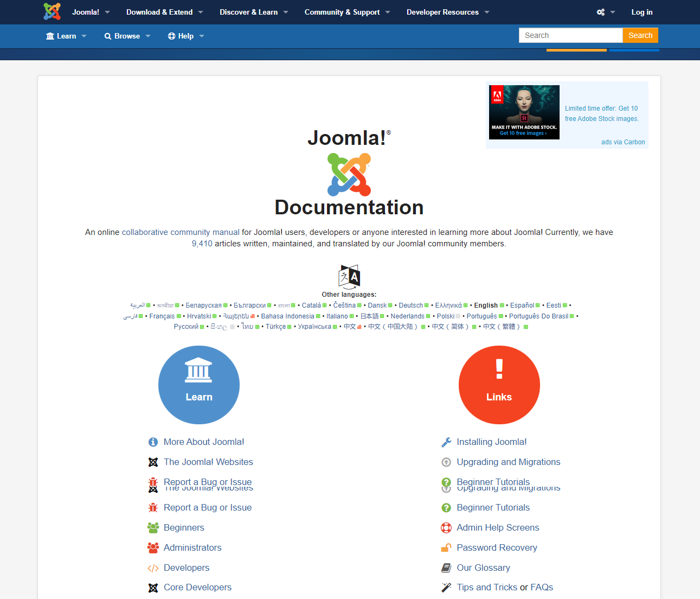
Task: Click lifebuoy icon beside Admin Help Screens
Action: tap(446, 528)
